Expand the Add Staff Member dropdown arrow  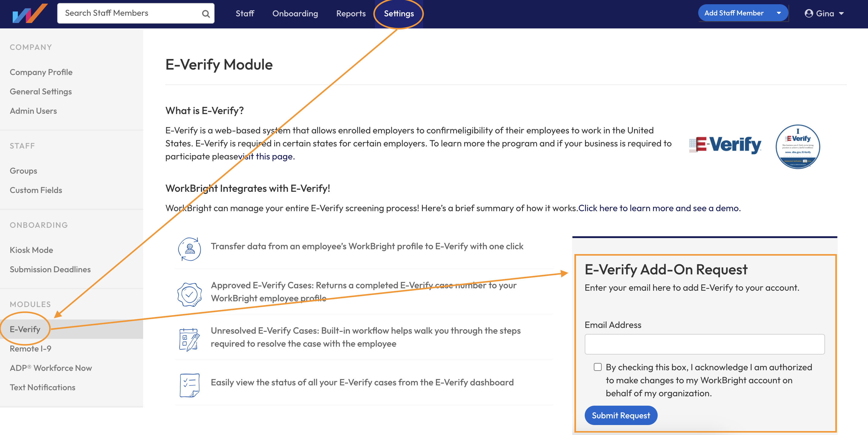pyautogui.click(x=779, y=13)
